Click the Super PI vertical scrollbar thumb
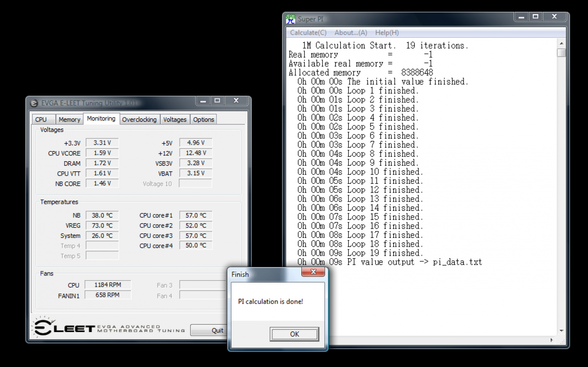Screen dimensions: 588x367 click(561, 52)
